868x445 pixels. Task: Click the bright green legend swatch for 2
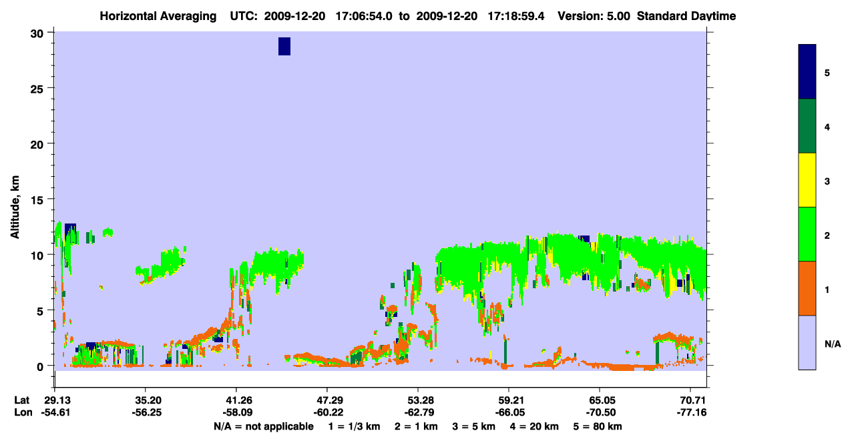[807, 234]
